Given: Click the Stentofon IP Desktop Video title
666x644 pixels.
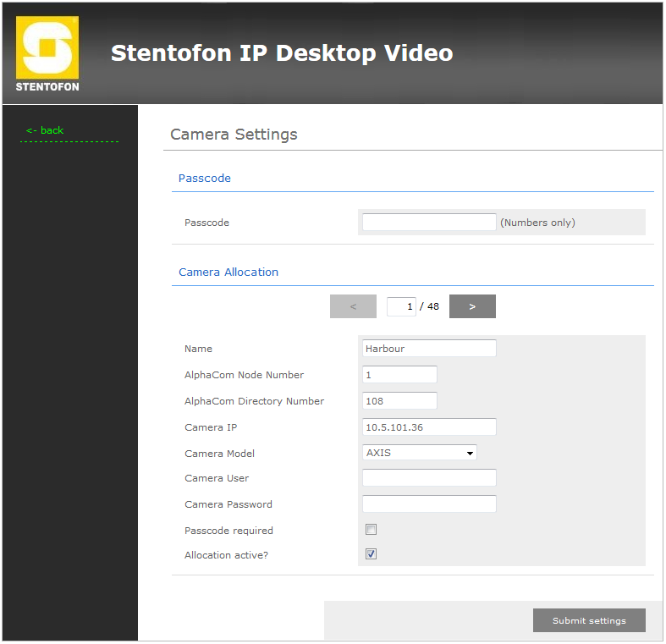Looking at the screenshot, I should (282, 53).
